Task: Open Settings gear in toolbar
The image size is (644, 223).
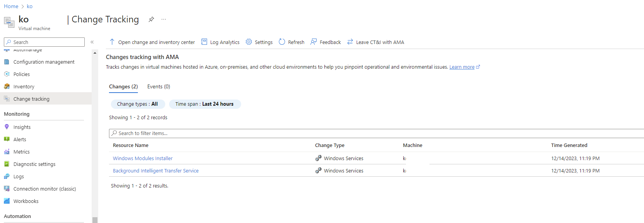Action: pyautogui.click(x=249, y=42)
